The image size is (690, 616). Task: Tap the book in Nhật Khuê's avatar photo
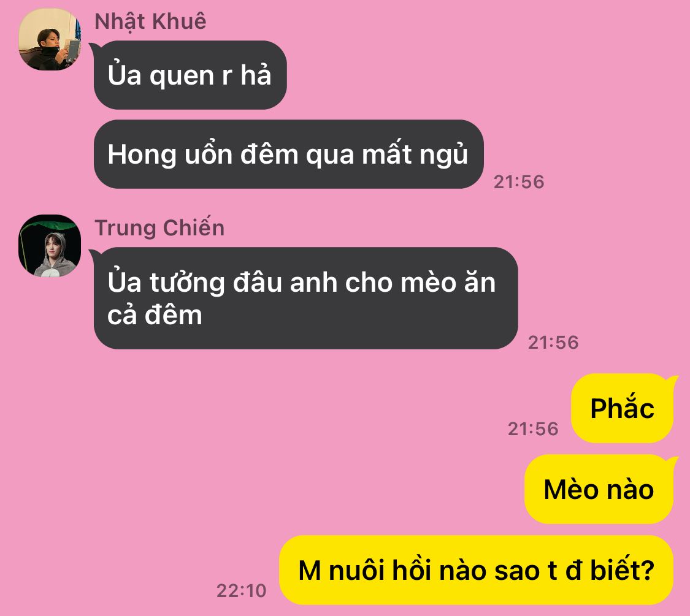point(72,50)
